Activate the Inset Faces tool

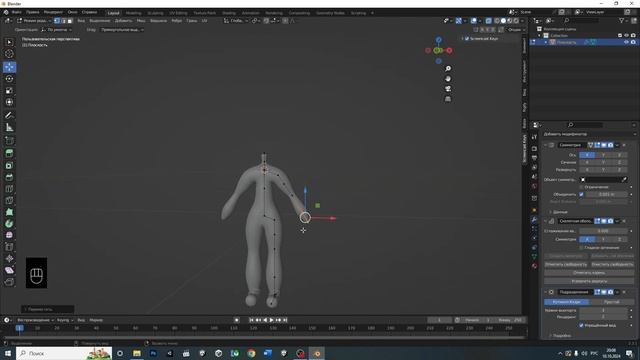click(x=9, y=165)
